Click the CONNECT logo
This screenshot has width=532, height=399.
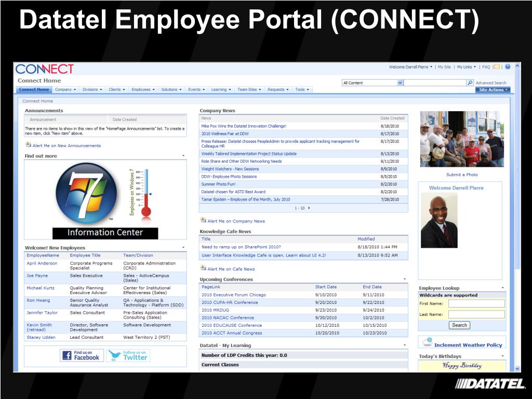pyautogui.click(x=45, y=69)
